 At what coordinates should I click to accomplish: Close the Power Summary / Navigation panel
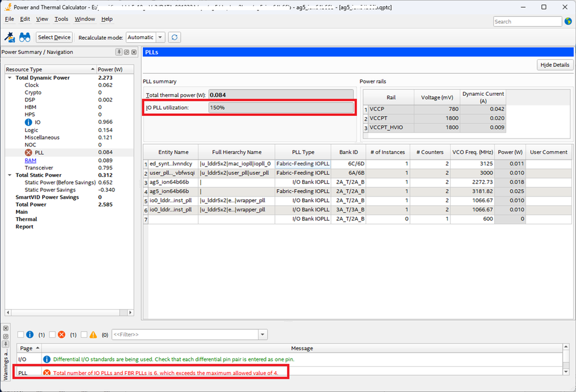point(134,52)
